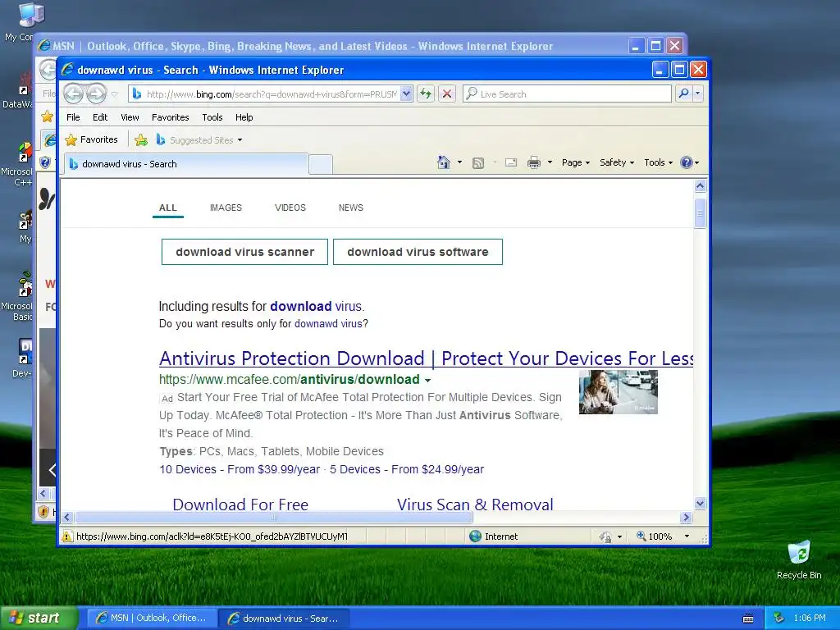The height and width of the screenshot is (630, 840).
Task: Open the Help menu
Action: tap(244, 117)
